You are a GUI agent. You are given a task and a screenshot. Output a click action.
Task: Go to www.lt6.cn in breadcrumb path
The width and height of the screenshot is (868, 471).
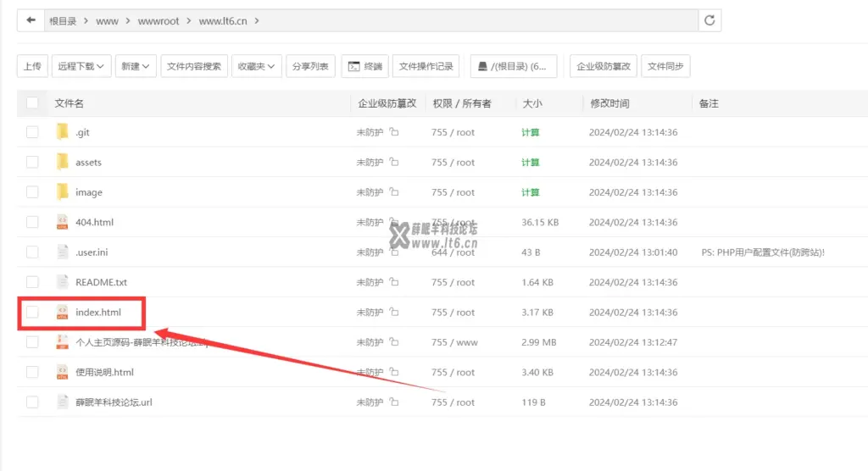pyautogui.click(x=223, y=21)
